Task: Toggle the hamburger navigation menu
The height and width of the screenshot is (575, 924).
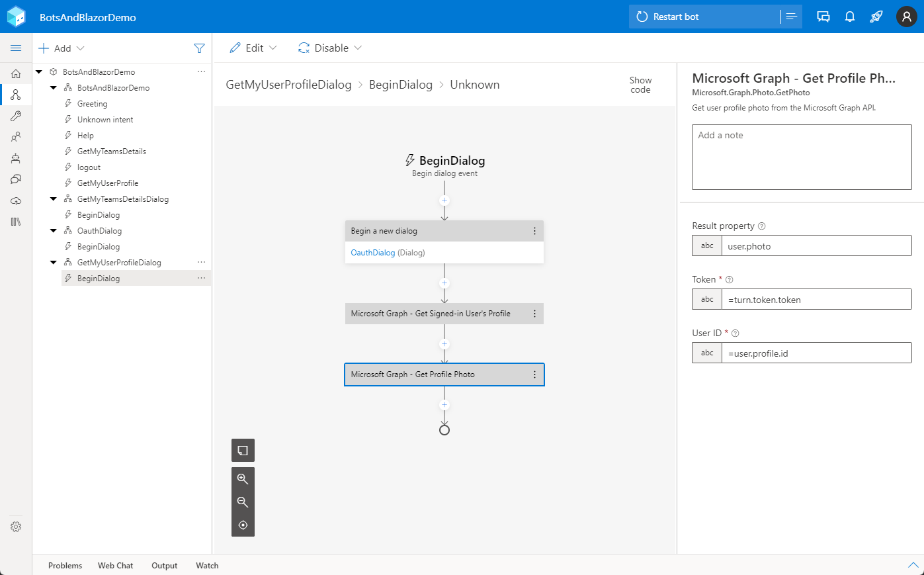Action: point(16,48)
